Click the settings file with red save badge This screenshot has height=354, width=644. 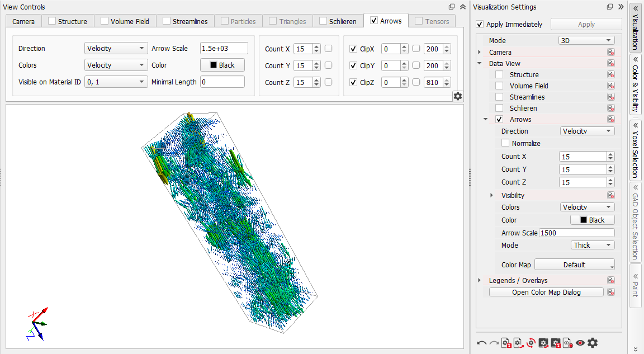(x=506, y=343)
